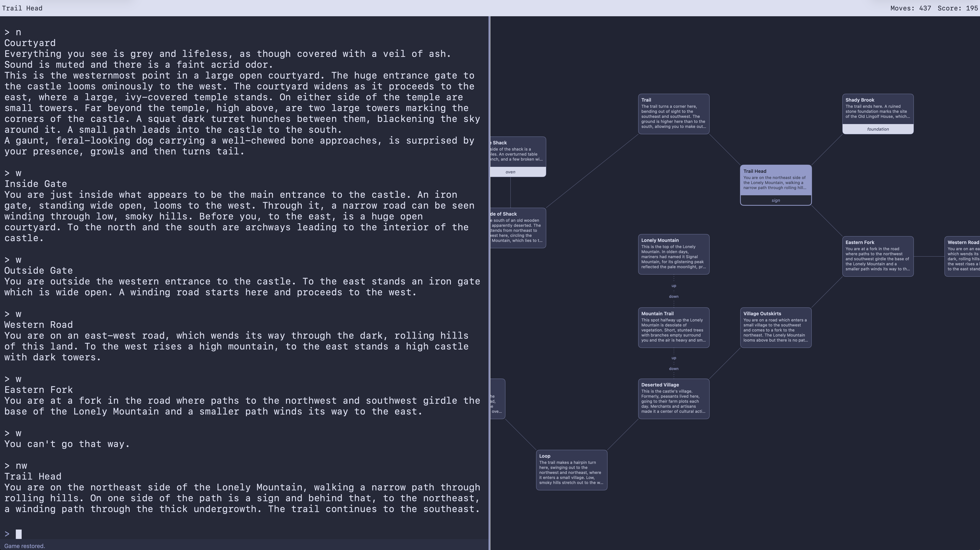Select the Village Outskirts map node
The width and height of the screenshot is (980, 550).
coord(775,327)
